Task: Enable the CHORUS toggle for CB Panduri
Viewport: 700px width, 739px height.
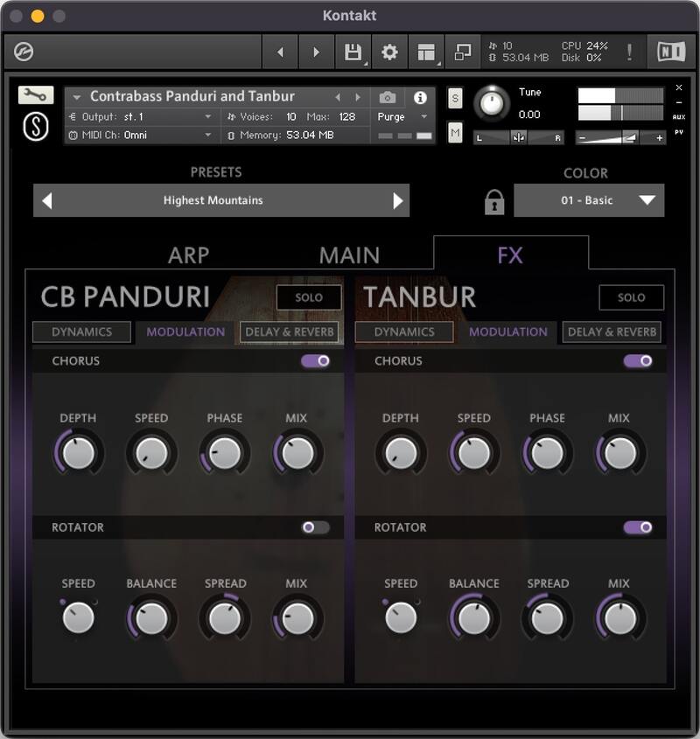Action: point(314,361)
